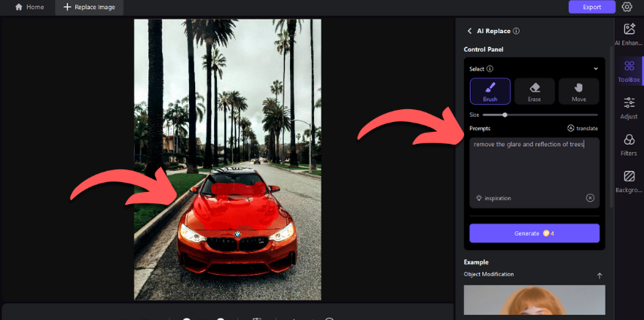
Task: Open the Background sidebar panel
Action: click(x=629, y=181)
